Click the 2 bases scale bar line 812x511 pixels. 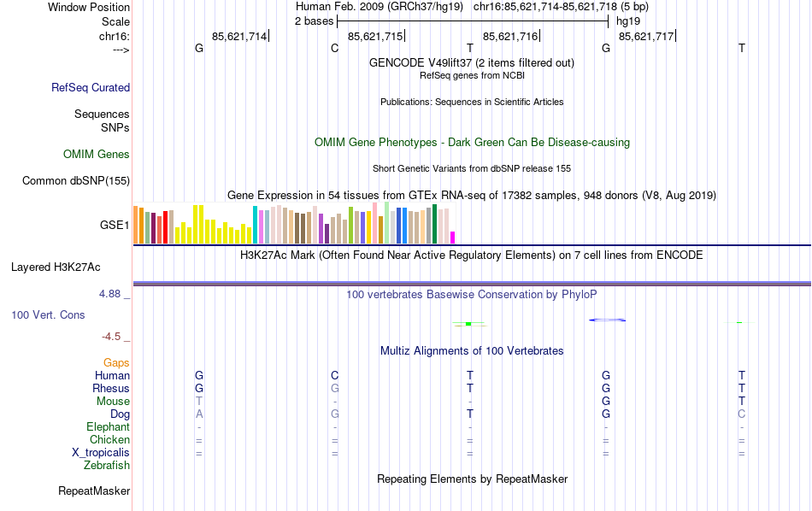click(473, 21)
